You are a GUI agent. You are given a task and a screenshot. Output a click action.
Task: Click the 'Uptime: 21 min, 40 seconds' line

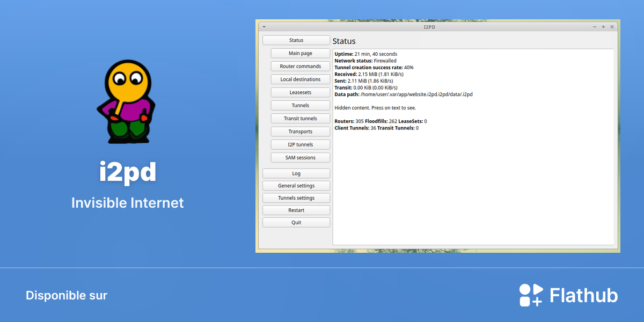tap(366, 54)
